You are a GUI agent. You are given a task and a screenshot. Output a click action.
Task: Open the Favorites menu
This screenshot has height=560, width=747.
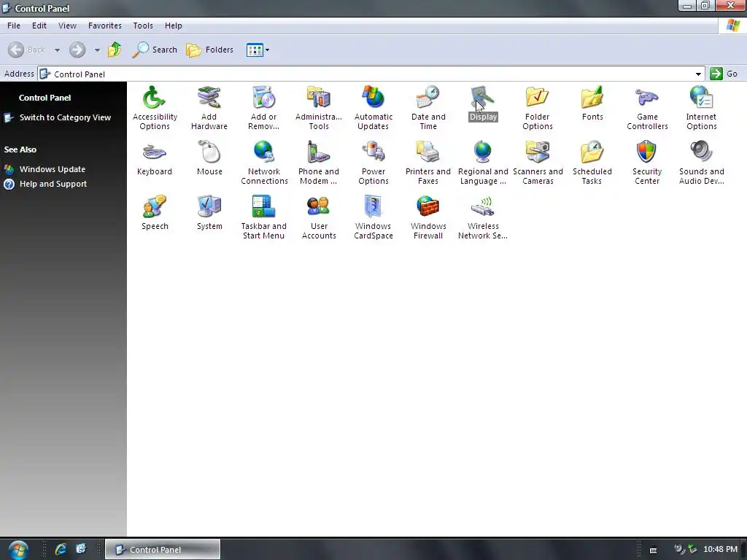pyautogui.click(x=105, y=26)
